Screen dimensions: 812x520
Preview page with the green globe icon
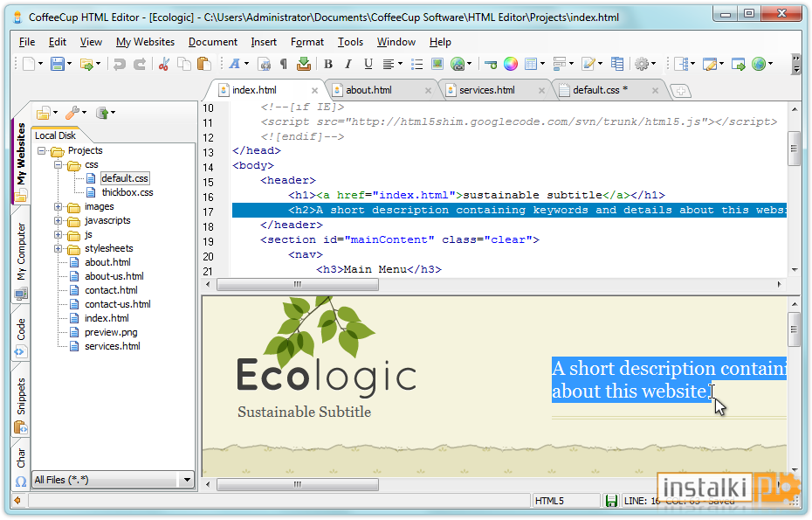pos(759,64)
